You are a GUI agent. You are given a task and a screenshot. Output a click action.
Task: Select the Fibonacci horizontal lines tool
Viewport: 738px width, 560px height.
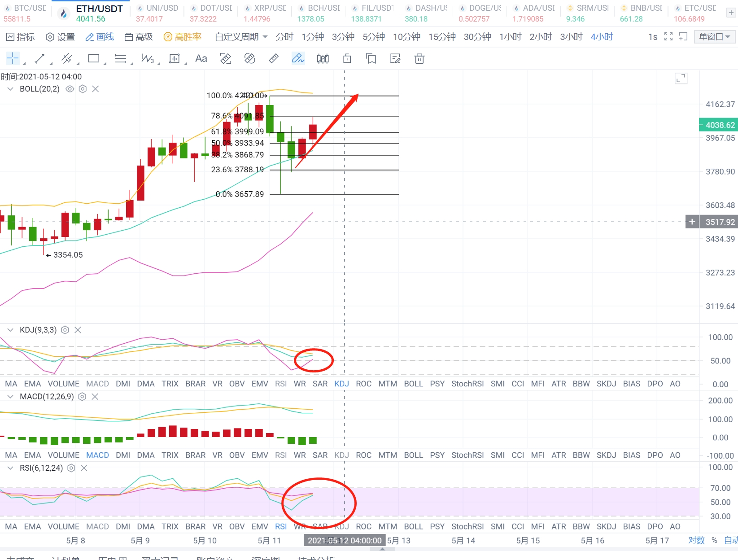[x=121, y=58]
